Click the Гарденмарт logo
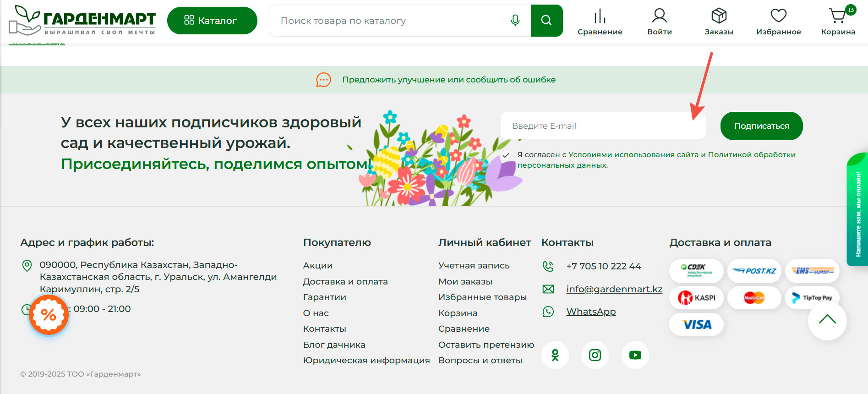Viewport: 868px width, 394px height. pyautogui.click(x=82, y=21)
